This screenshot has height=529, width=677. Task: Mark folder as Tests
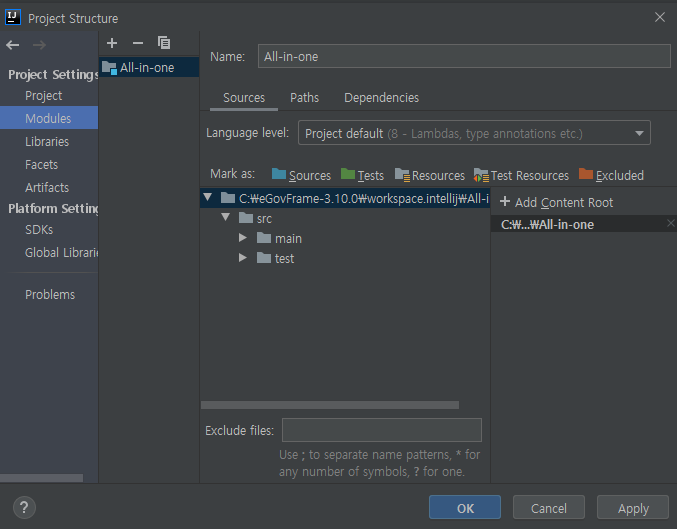[362, 175]
